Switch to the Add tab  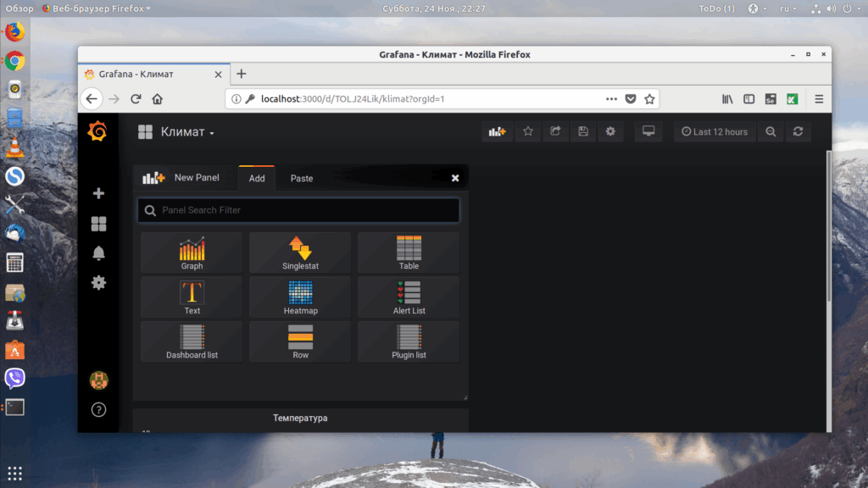[x=256, y=178]
